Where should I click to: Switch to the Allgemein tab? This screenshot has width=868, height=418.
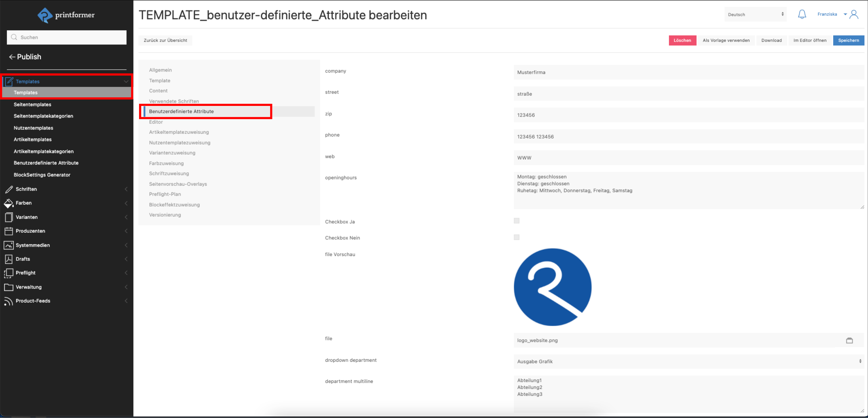point(160,70)
